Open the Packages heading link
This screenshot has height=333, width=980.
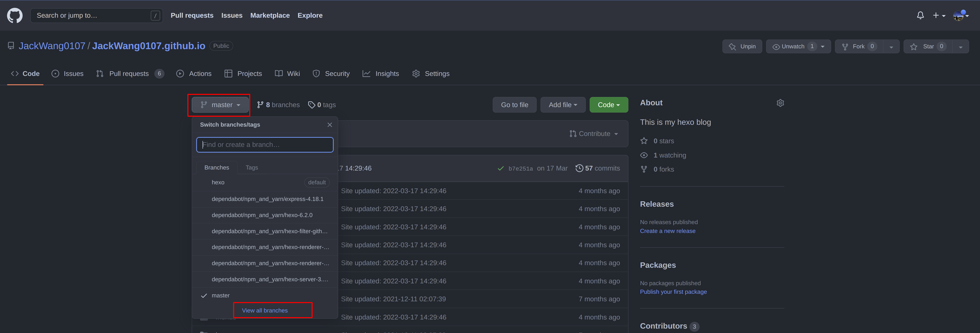tap(658, 266)
